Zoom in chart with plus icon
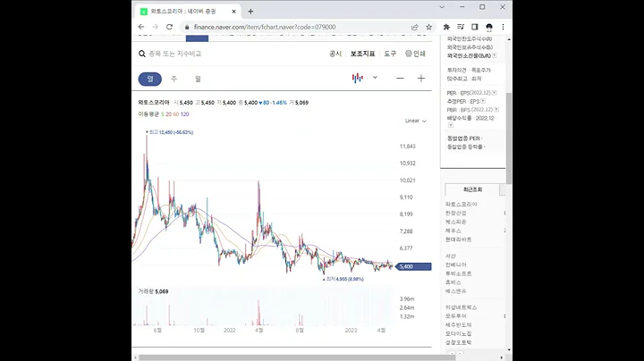The width and height of the screenshot is (644, 361). pos(421,79)
